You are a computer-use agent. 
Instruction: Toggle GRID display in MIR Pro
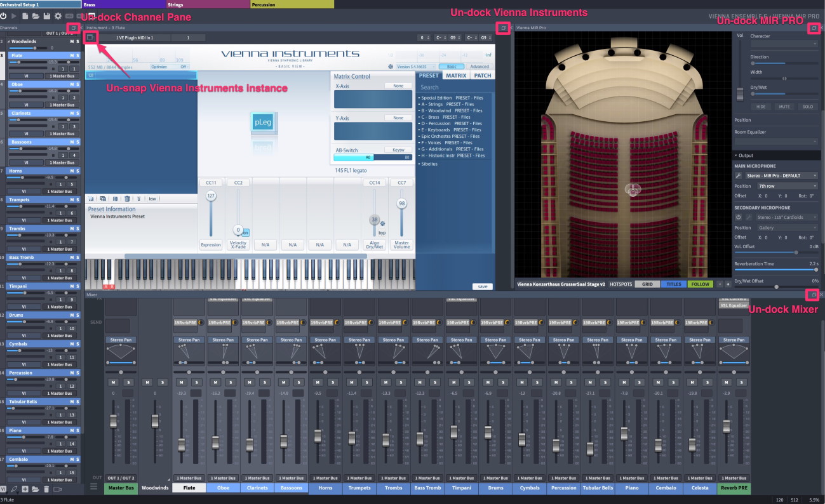tap(647, 284)
